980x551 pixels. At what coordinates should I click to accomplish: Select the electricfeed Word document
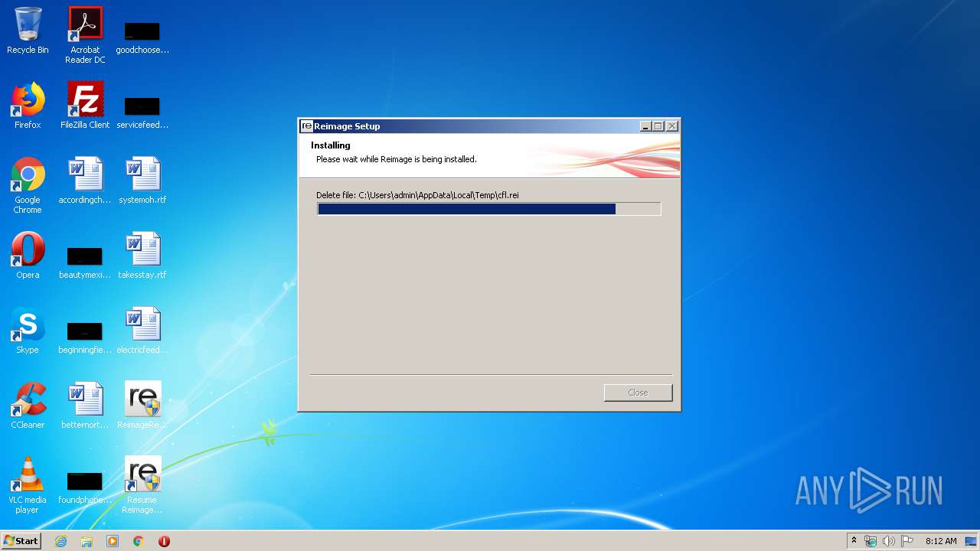142,331
